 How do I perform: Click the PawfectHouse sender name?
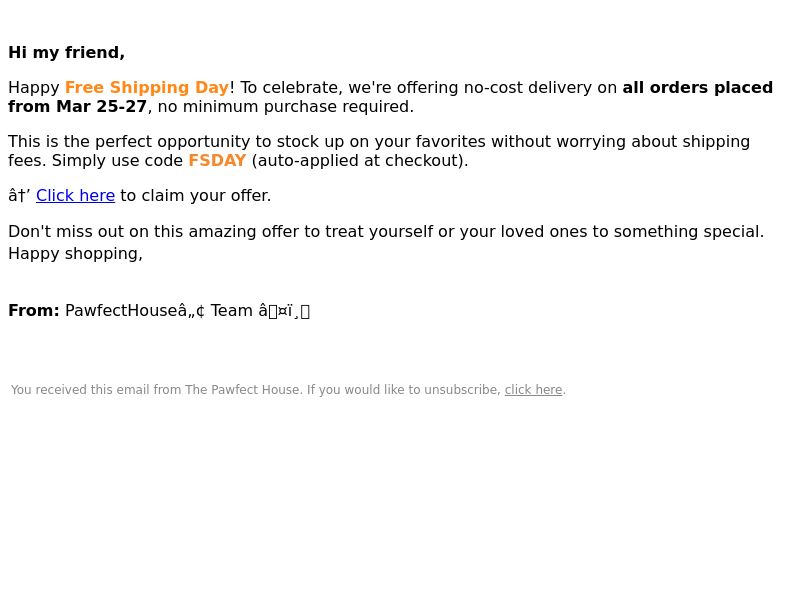click(x=135, y=311)
